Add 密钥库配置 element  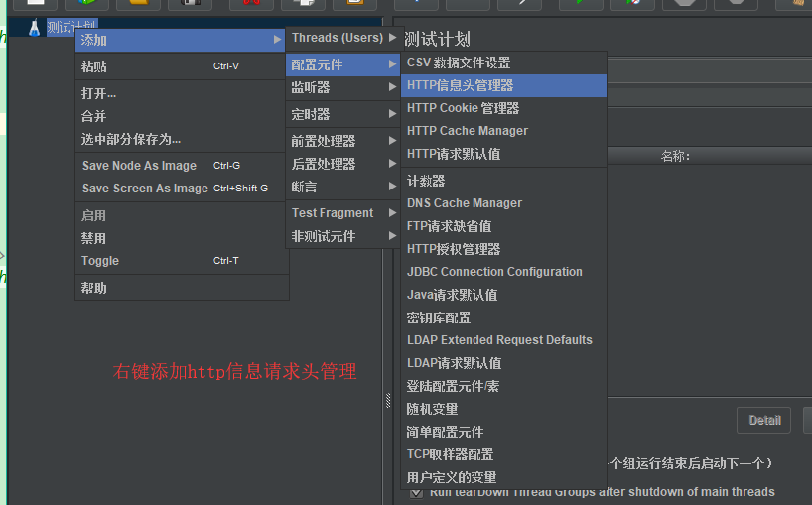503,317
